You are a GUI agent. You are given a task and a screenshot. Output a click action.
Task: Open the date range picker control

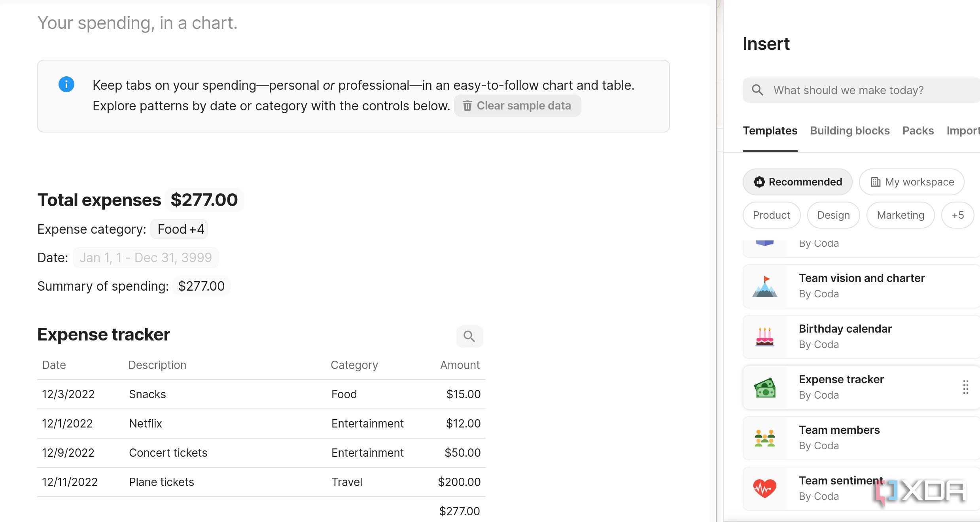(x=146, y=257)
